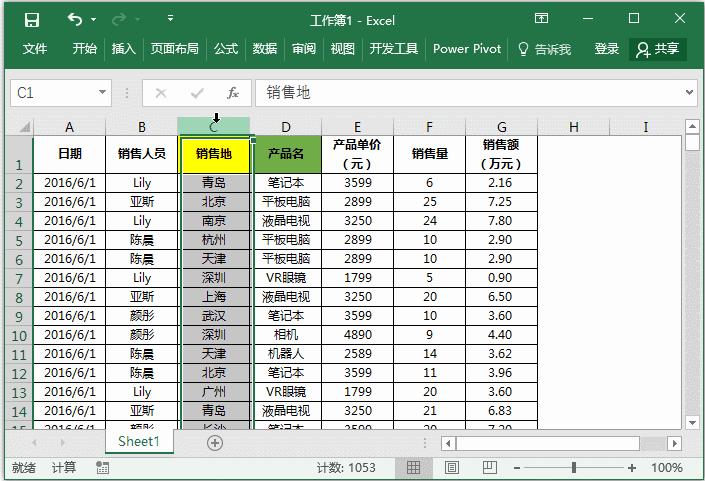Open the Undo history dropdown arrow
Image resolution: width=705 pixels, height=481 pixels.
[x=94, y=19]
